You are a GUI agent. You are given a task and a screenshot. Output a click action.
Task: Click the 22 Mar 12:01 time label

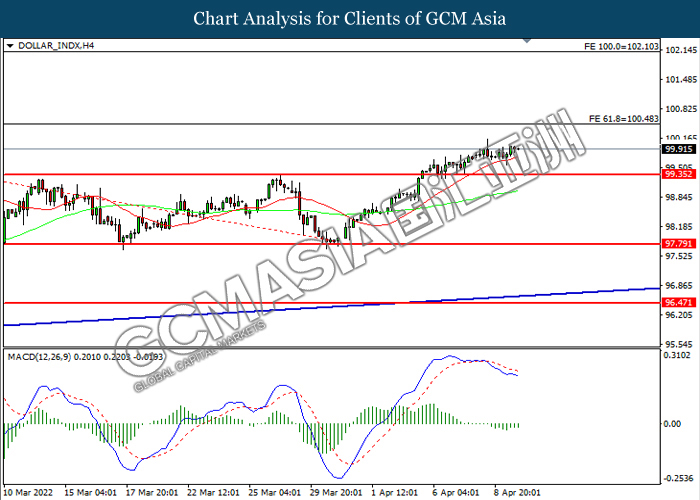[x=213, y=493]
